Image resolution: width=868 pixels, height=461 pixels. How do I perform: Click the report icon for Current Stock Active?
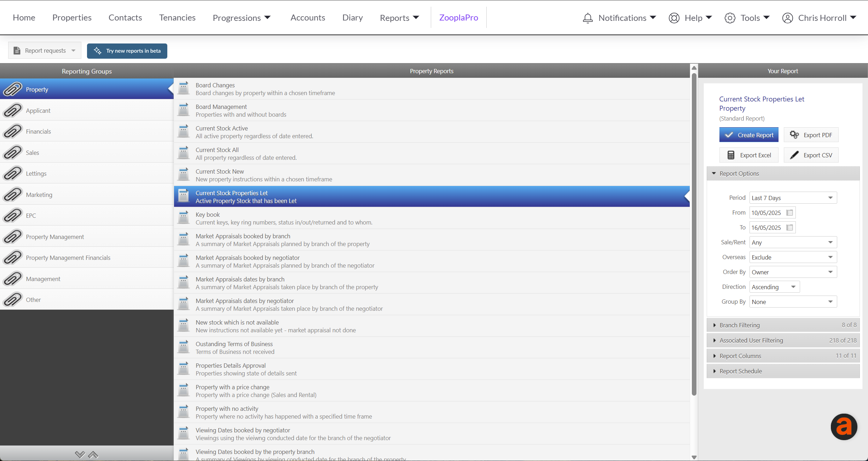[x=183, y=132]
